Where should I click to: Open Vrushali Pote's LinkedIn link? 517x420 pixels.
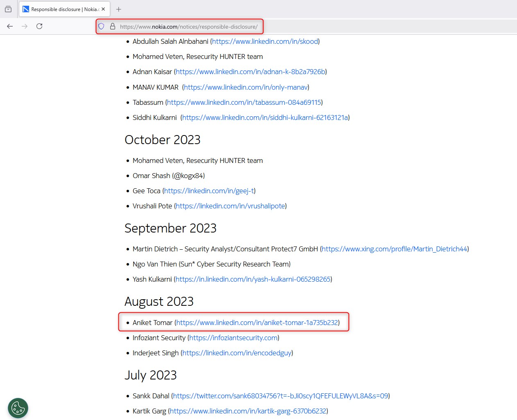[230, 206]
